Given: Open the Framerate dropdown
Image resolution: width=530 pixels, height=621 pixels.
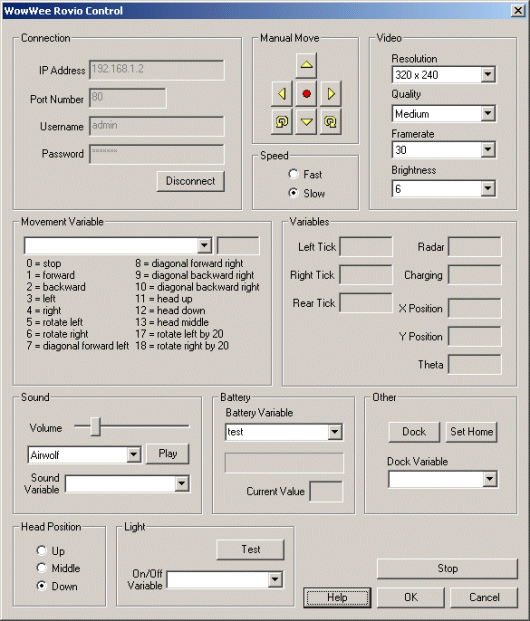Looking at the screenshot, I should click(x=488, y=150).
